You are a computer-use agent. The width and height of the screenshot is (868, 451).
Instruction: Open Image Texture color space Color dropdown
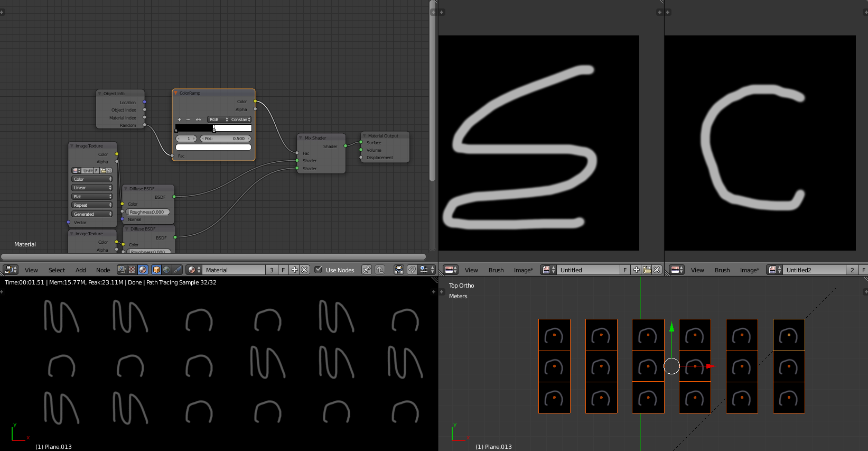click(x=92, y=179)
